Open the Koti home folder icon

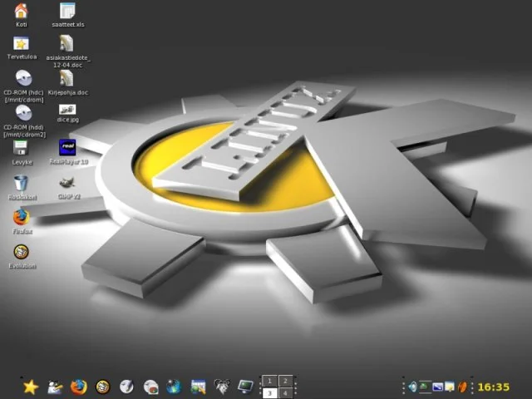pyautogui.click(x=22, y=11)
